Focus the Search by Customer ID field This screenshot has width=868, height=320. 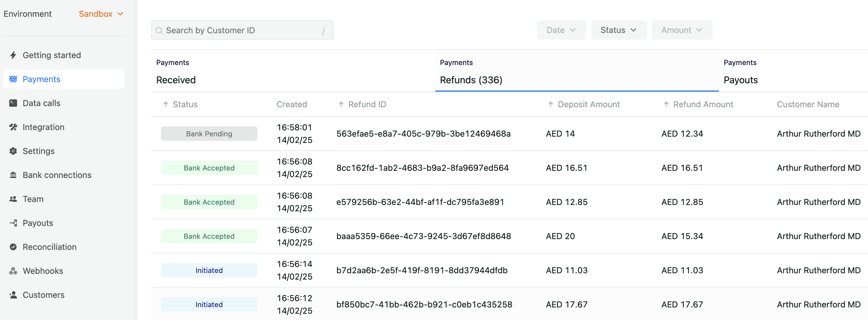pos(242,30)
